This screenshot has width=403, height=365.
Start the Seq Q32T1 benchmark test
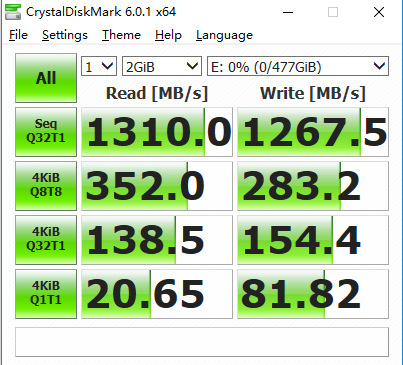pyautogui.click(x=46, y=132)
